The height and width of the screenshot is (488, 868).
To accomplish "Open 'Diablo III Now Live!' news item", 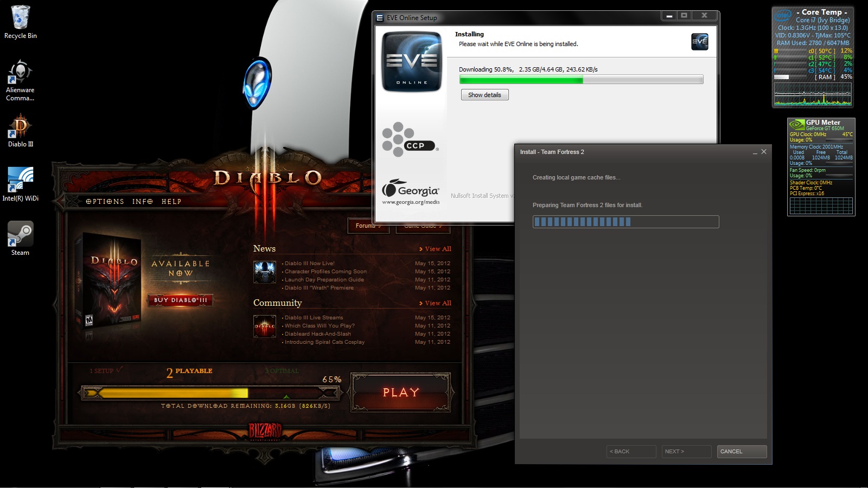I will (309, 264).
